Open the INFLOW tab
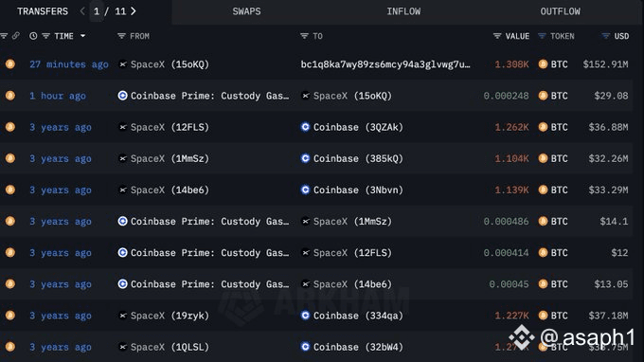Screen dimensions: 644x362 pyautogui.click(x=403, y=11)
